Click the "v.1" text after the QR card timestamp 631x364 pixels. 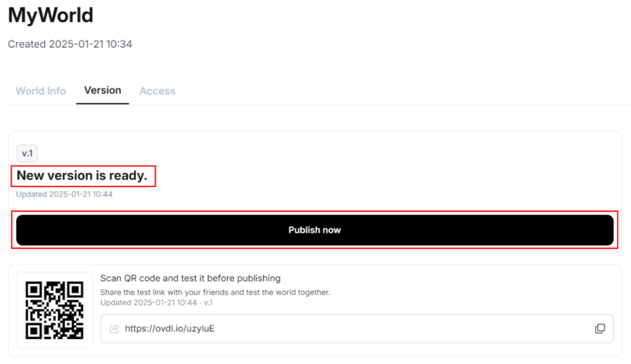coord(208,302)
